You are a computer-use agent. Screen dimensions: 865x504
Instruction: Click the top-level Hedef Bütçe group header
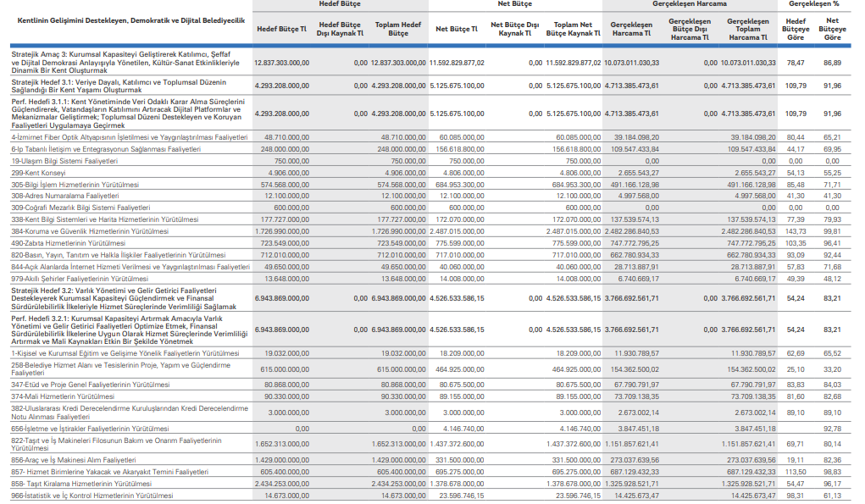[340, 4]
